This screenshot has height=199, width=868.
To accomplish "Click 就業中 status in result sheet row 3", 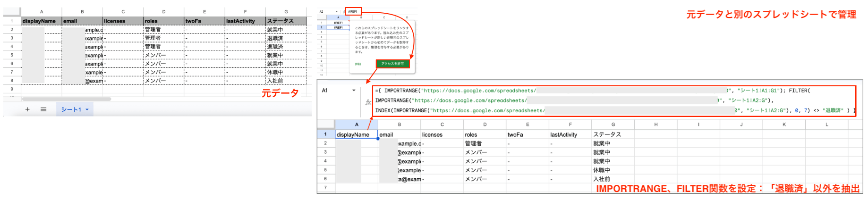I will 613,152.
